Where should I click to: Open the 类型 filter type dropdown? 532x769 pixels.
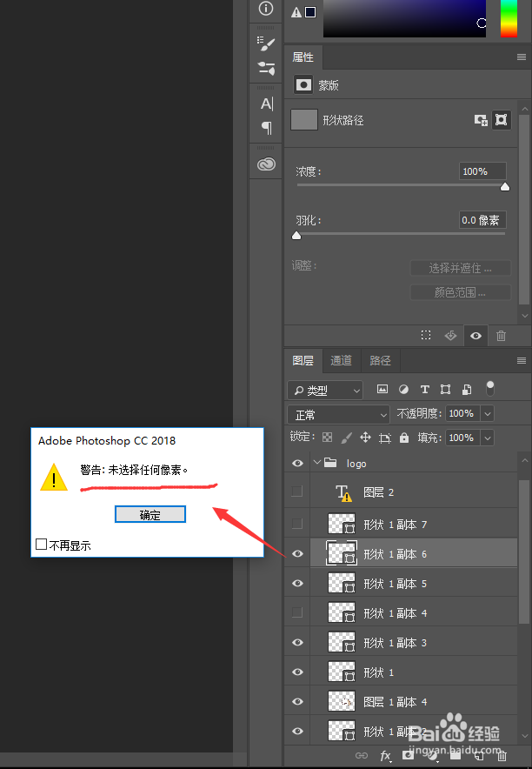click(325, 391)
